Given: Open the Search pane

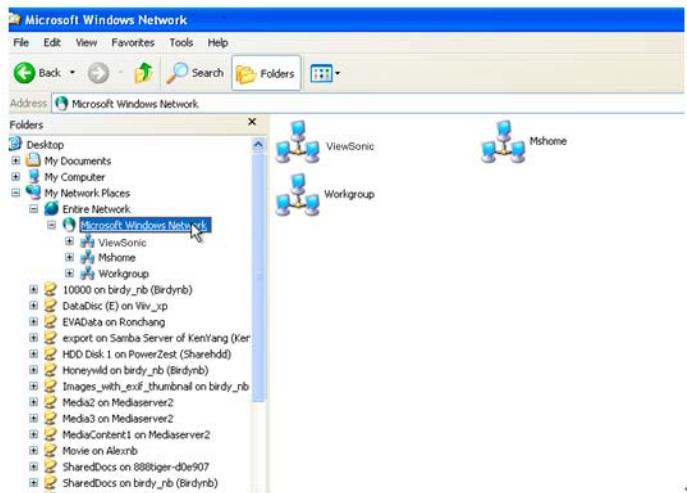Looking at the screenshot, I should 195,73.
